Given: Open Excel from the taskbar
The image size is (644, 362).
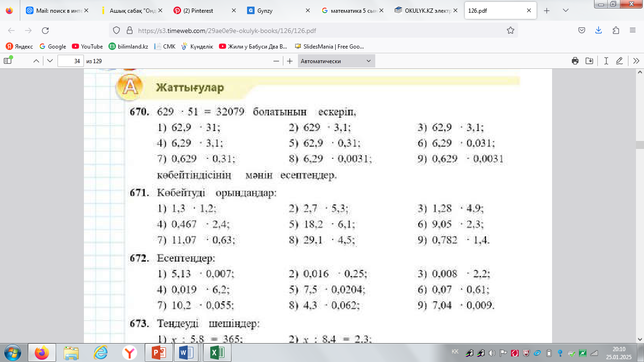Looking at the screenshot, I should tap(216, 353).
